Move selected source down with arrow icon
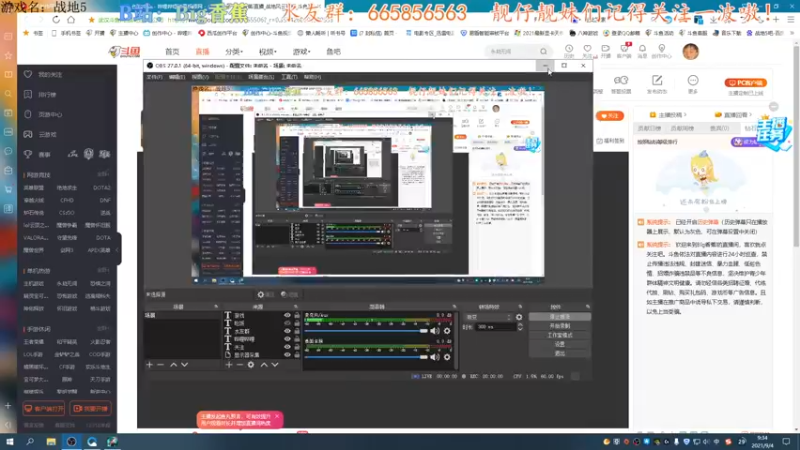This screenshot has height=450, width=800. 275,365
